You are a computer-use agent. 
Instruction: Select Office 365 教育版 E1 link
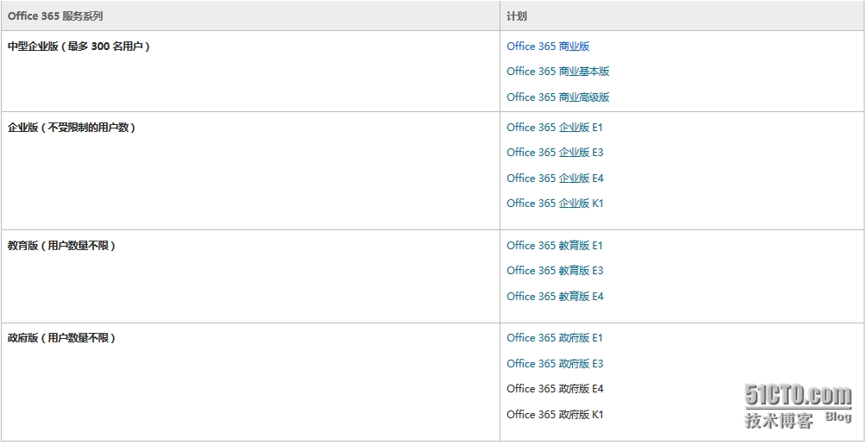point(555,246)
